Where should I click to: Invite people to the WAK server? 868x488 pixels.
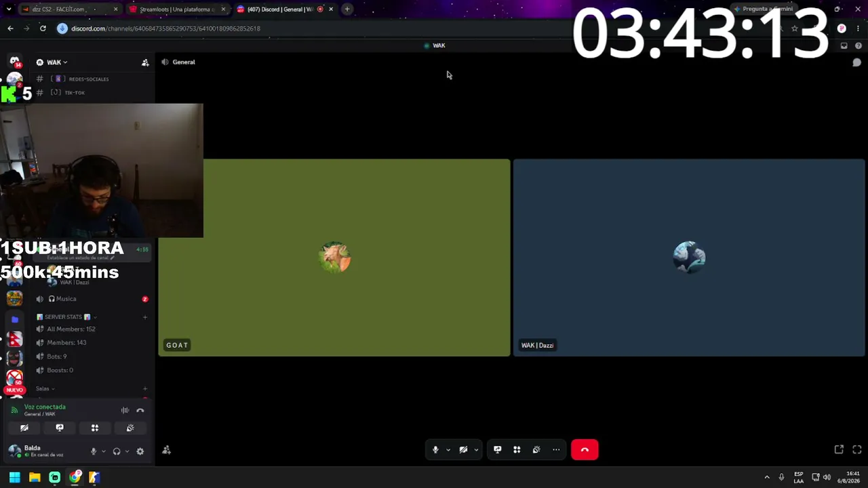click(x=145, y=62)
